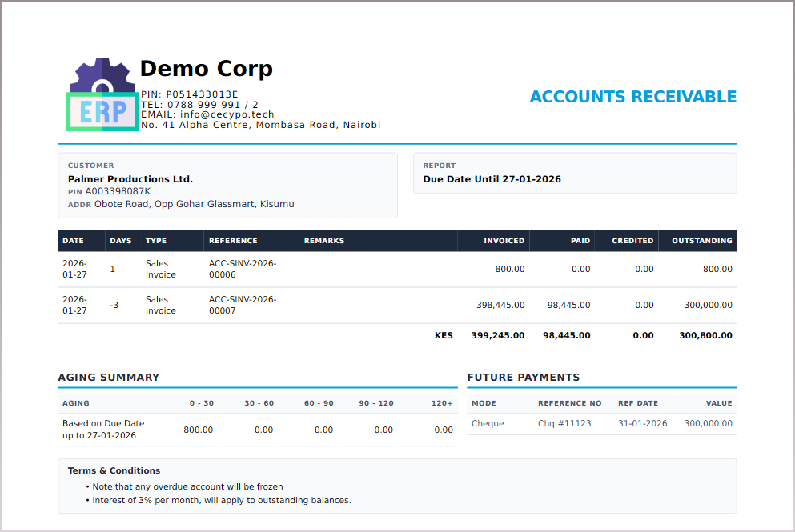The image size is (795, 532).
Task: Click reference ACC-SINV-2026-00007
Action: [x=243, y=305]
